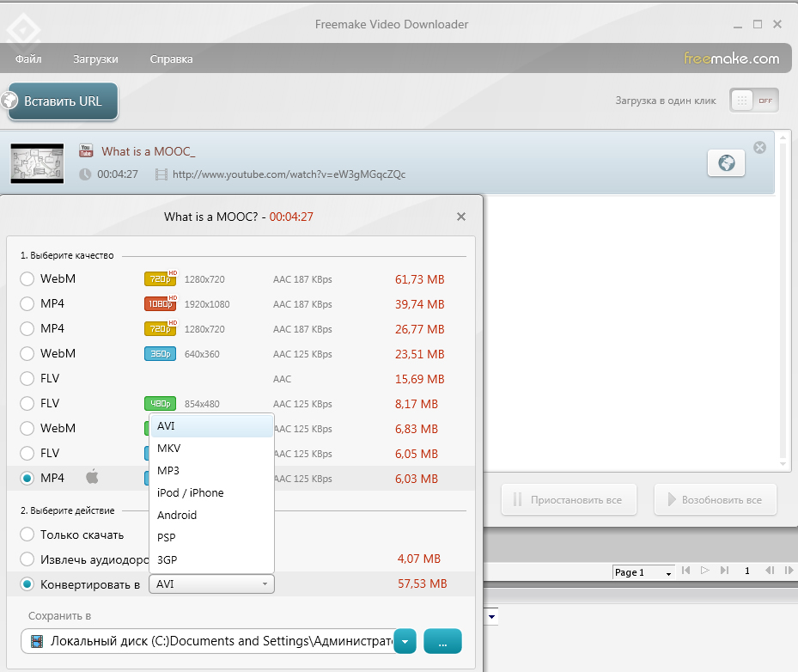The width and height of the screenshot is (798, 672).
Task: Choose the Только скачать action
Action: click(x=27, y=535)
